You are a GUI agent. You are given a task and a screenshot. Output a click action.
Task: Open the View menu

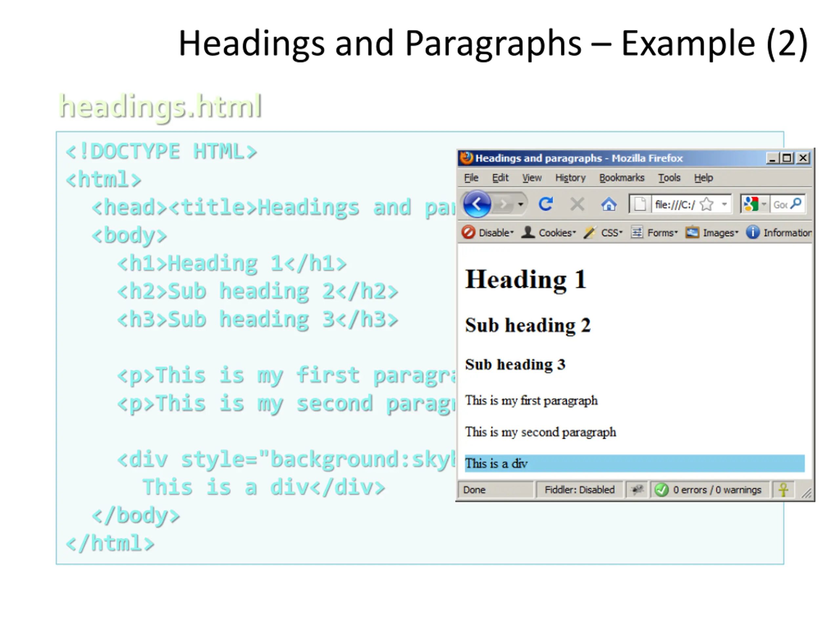tap(532, 178)
